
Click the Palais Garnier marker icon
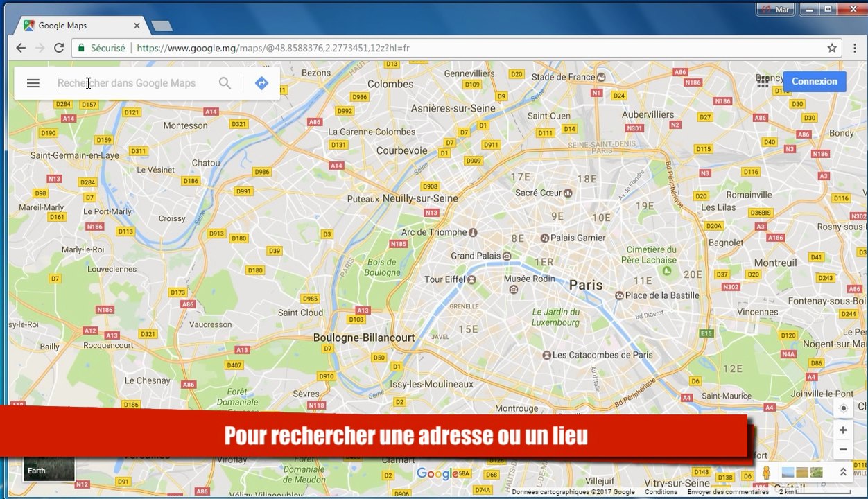[x=544, y=238]
